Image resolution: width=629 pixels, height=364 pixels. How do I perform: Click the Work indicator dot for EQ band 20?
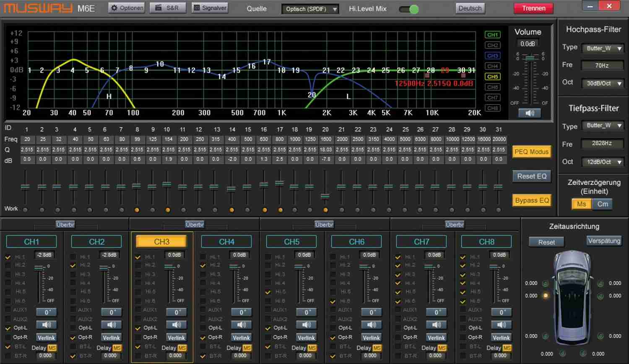(325, 210)
